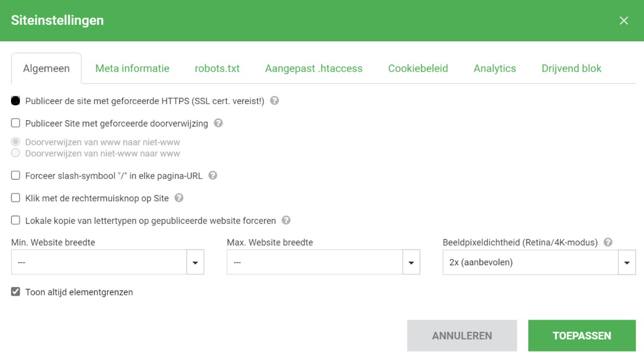Screen dimensions: 644x356
Task: Apply settings with the TOEPASSEN button
Action: pyautogui.click(x=582, y=336)
